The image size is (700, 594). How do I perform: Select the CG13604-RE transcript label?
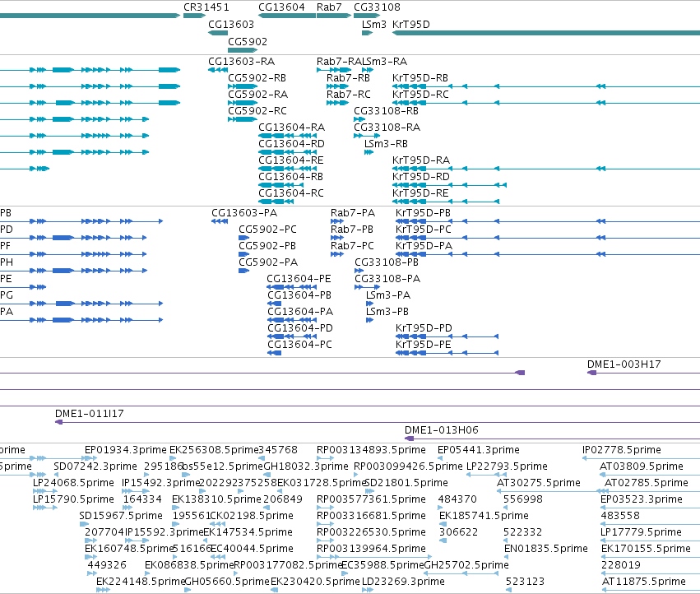click(291, 160)
